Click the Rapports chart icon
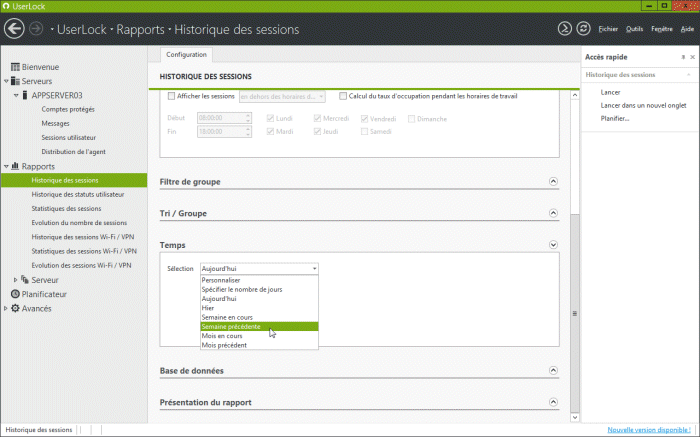The width and height of the screenshot is (700, 437). click(15, 166)
